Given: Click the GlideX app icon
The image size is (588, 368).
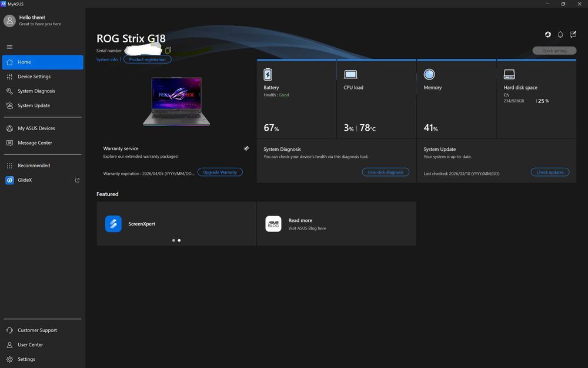Looking at the screenshot, I should (10, 180).
